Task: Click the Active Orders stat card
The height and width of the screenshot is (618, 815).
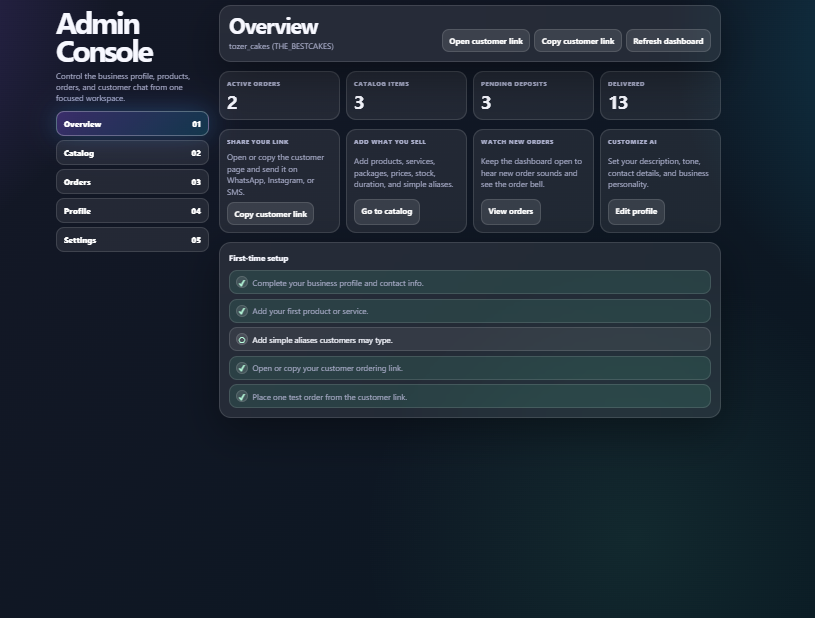Action: (x=279, y=96)
